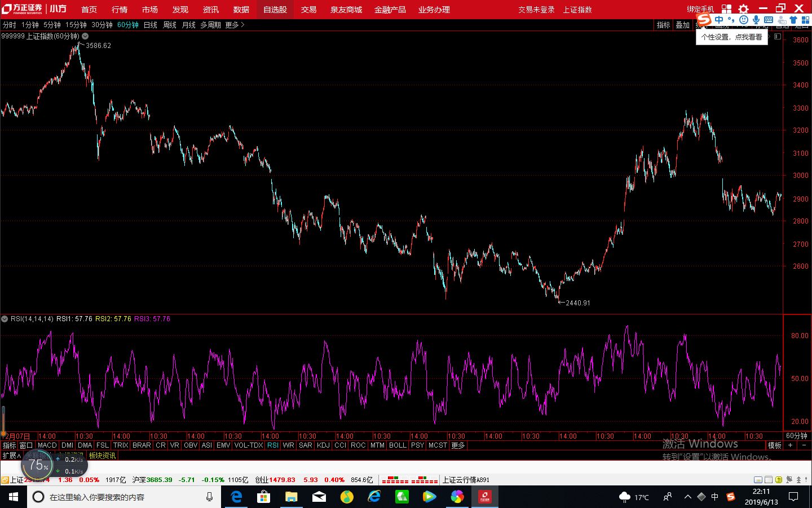812x508 pixels.
Task: Open Windows notification center icon
Action: tap(793, 497)
